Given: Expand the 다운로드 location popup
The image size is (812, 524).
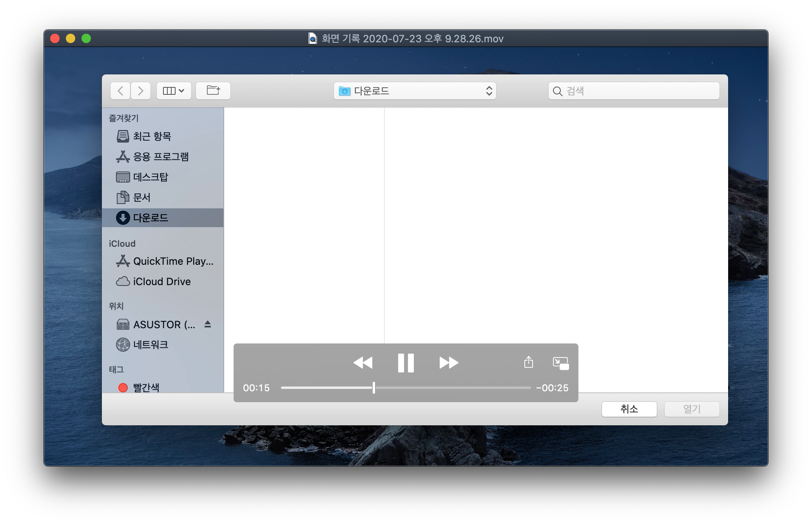Looking at the screenshot, I should pos(415,91).
